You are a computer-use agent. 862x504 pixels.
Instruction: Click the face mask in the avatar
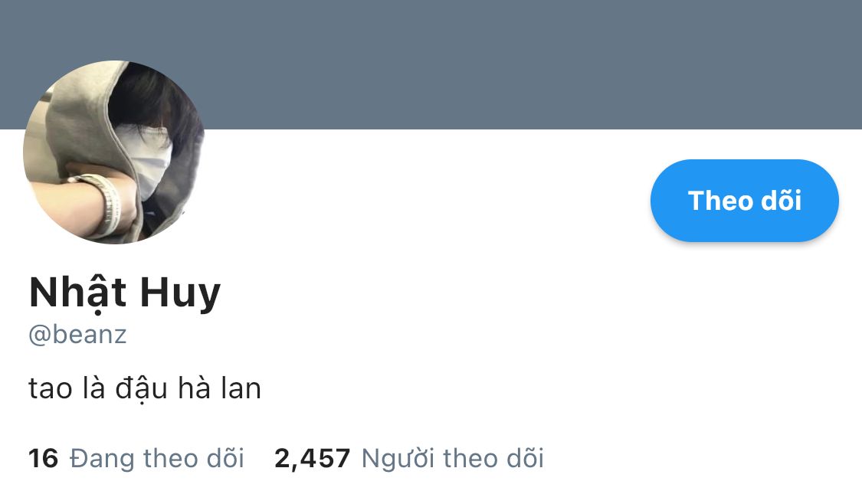tap(149, 161)
